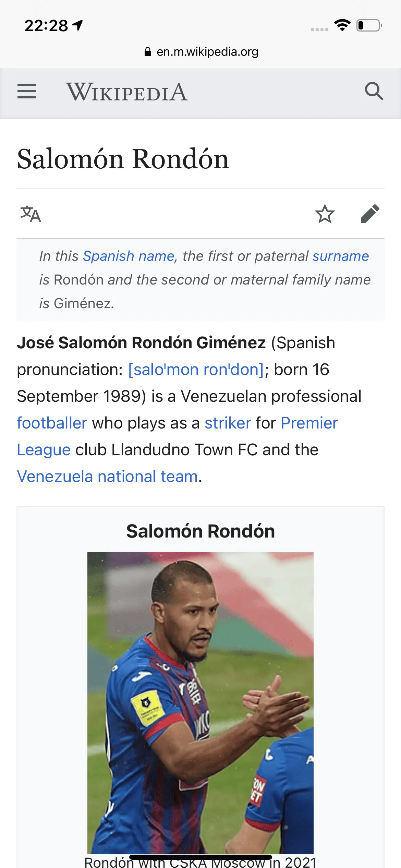Tap the Salomón Rondón infobox photo
This screenshot has width=401, height=868.
tap(200, 703)
